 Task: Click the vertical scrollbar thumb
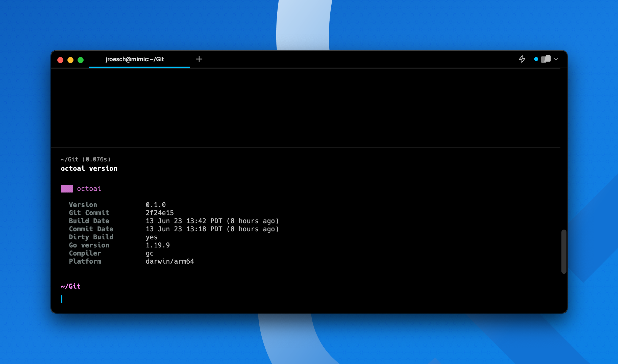tap(564, 251)
